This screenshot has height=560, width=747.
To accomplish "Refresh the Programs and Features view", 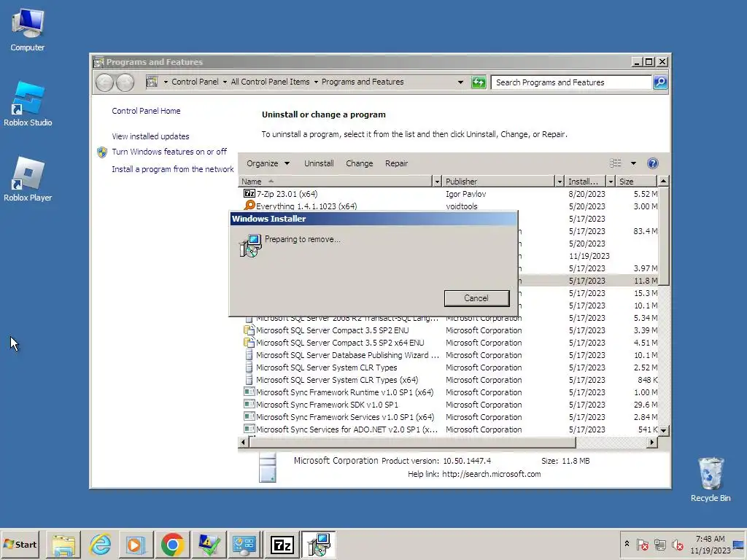I will [x=479, y=82].
